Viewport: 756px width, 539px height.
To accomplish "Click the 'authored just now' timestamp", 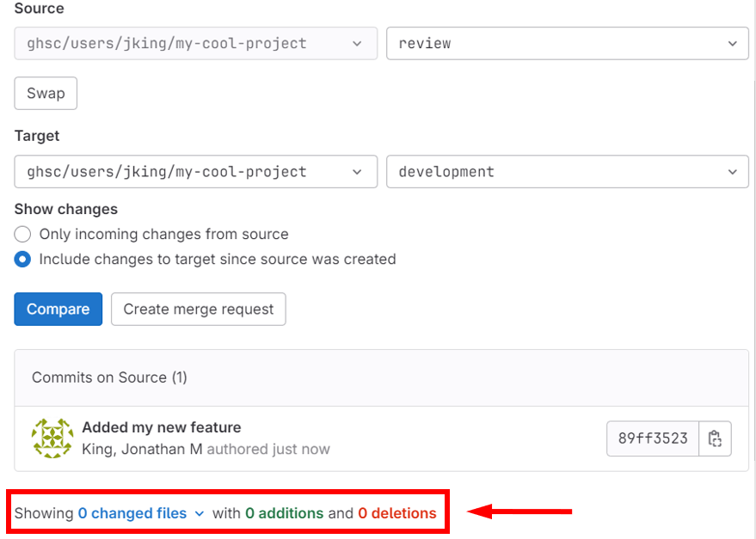I will 268,450.
